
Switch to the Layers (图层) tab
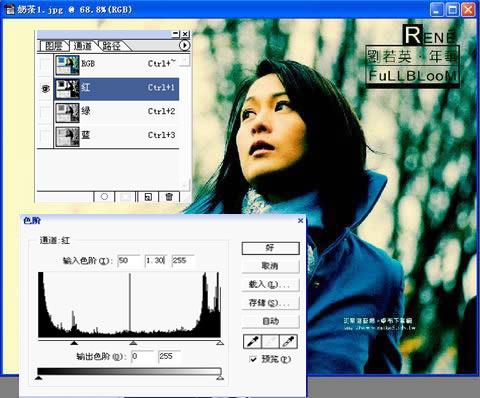click(x=54, y=46)
